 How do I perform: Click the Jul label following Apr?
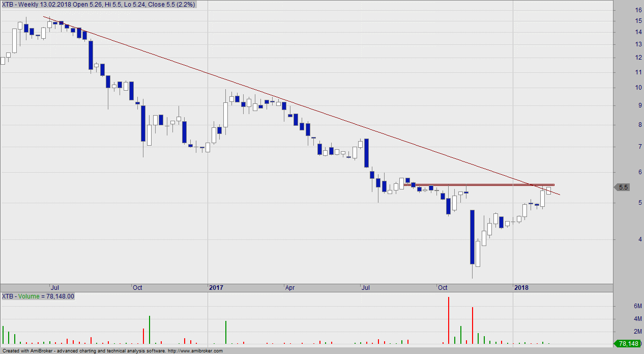tap(365, 288)
